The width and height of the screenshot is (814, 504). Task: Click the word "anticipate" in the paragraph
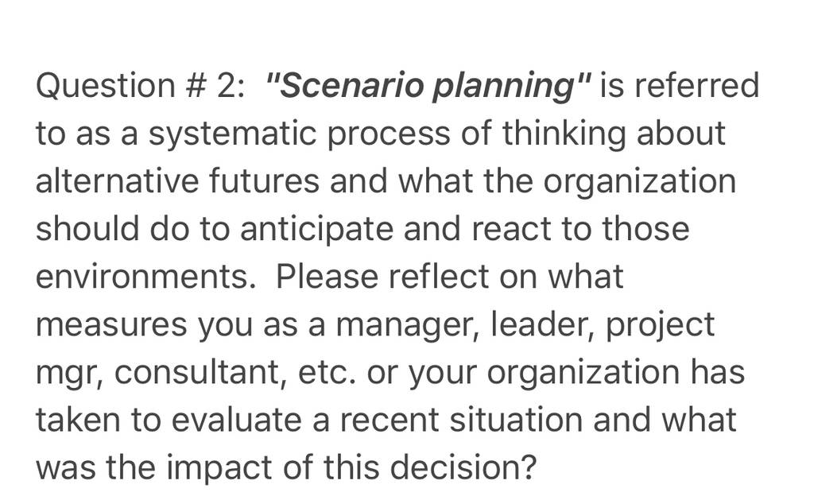coord(316,230)
